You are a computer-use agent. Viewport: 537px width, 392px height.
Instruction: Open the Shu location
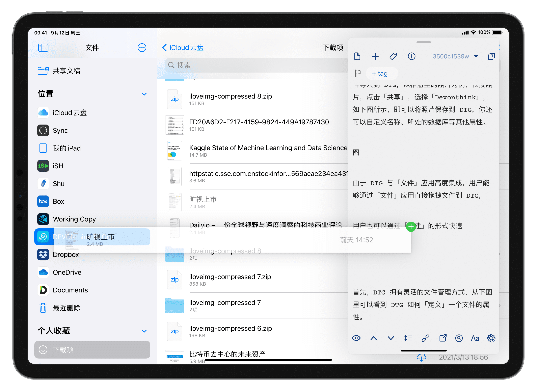click(92, 184)
